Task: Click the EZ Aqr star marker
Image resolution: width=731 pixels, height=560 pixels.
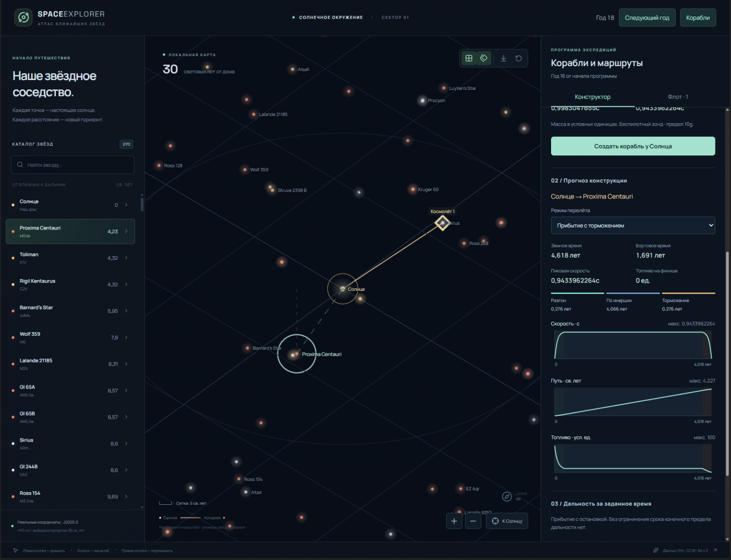Action: (461, 489)
